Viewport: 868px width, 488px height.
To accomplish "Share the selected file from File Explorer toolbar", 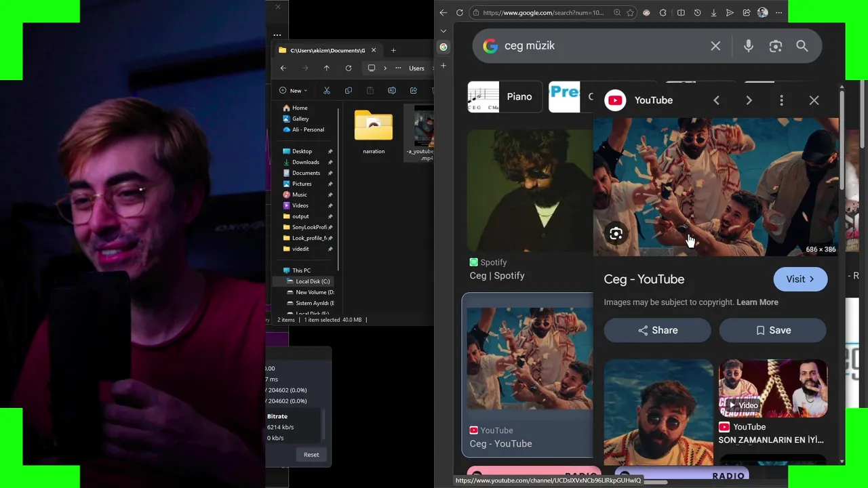I will (413, 90).
